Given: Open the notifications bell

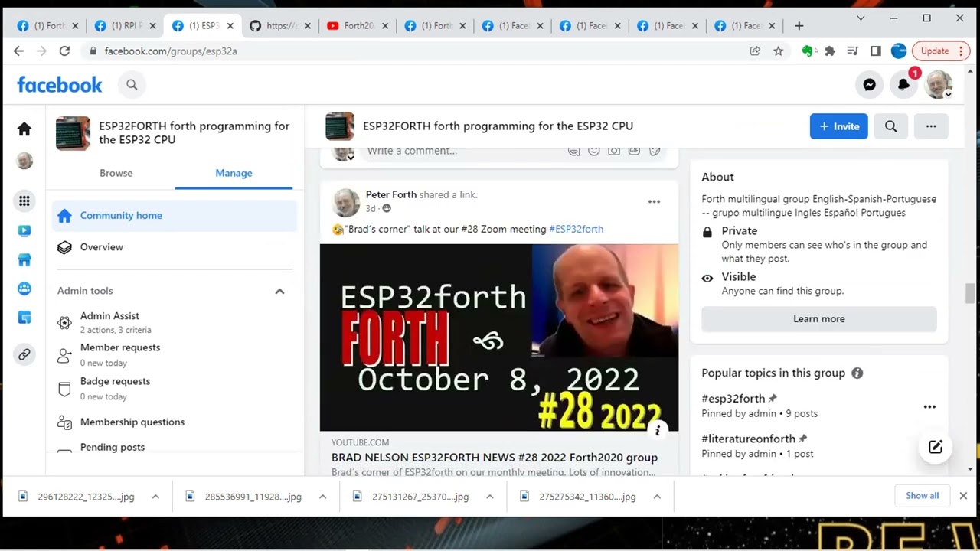Looking at the screenshot, I should click(x=903, y=85).
